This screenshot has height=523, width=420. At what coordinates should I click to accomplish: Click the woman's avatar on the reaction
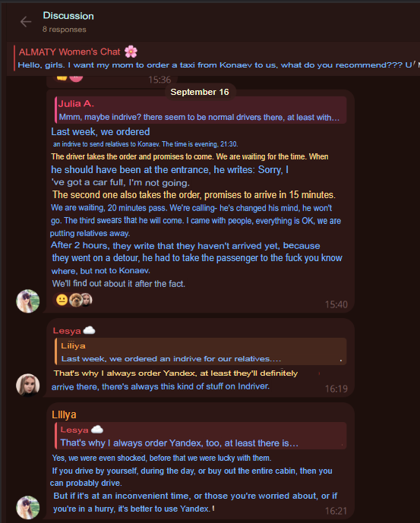[x=87, y=300]
